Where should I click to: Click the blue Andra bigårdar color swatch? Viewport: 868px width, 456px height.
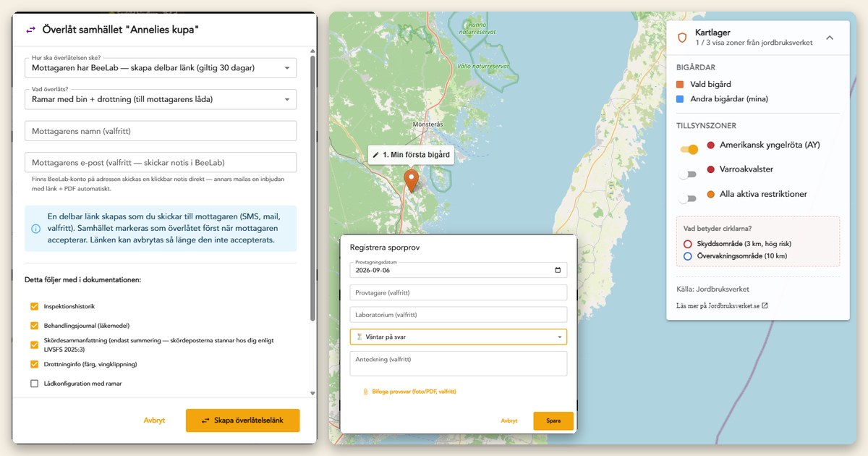[680, 99]
